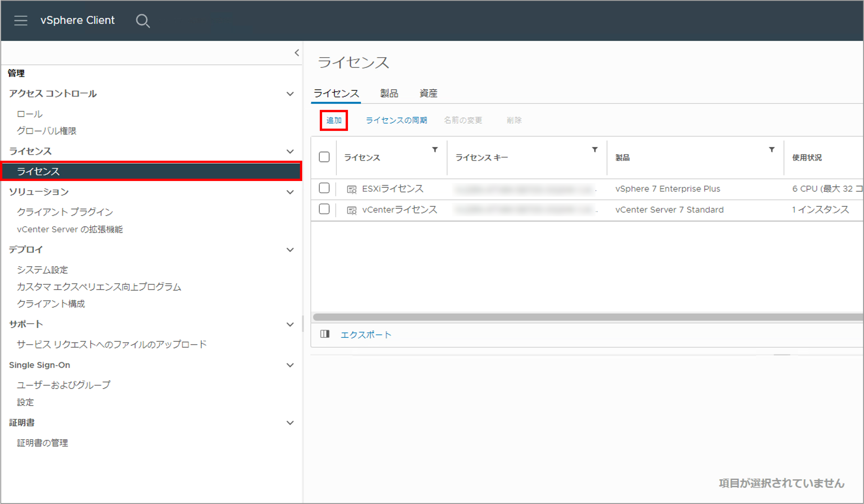Click the 名前の変更 button

[463, 120]
